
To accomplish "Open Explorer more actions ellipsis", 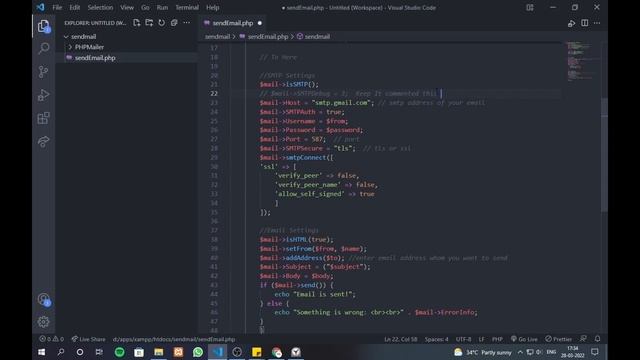I will point(187,23).
